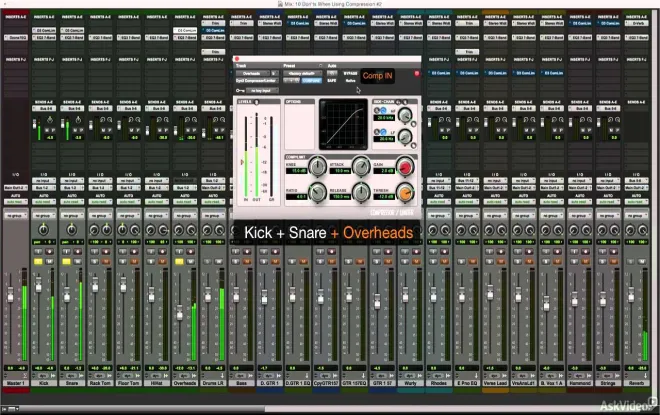Click the Kick track pan knob
This screenshot has width=660, height=415.
[43, 230]
